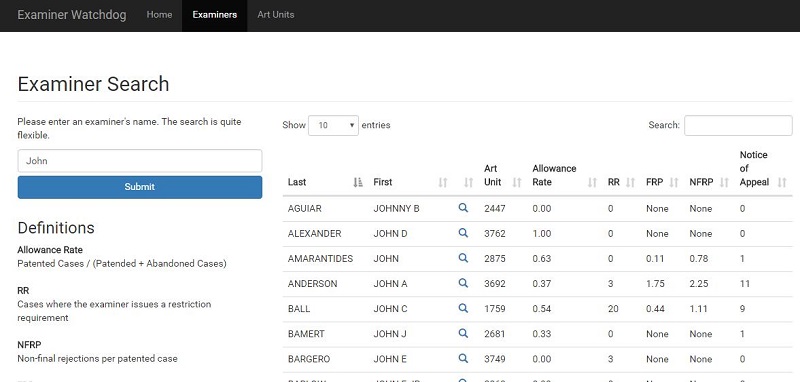Click art unit 2681 cell
The image size is (800, 382).
pos(495,334)
